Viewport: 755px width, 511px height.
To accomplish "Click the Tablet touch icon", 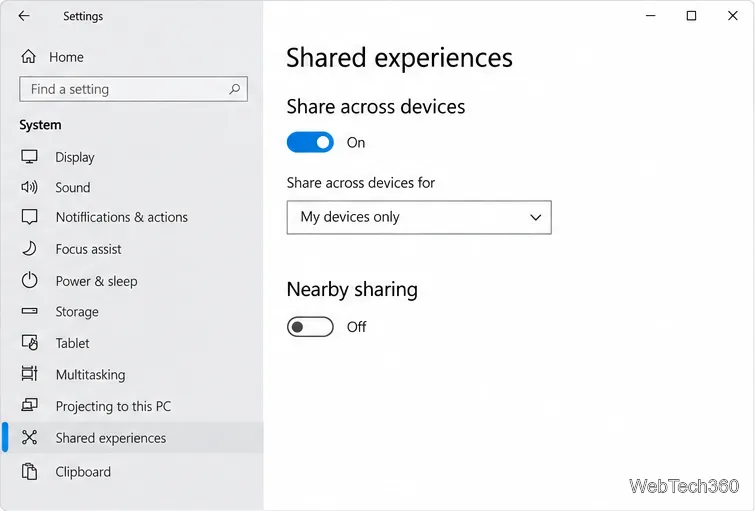I will click(29, 342).
